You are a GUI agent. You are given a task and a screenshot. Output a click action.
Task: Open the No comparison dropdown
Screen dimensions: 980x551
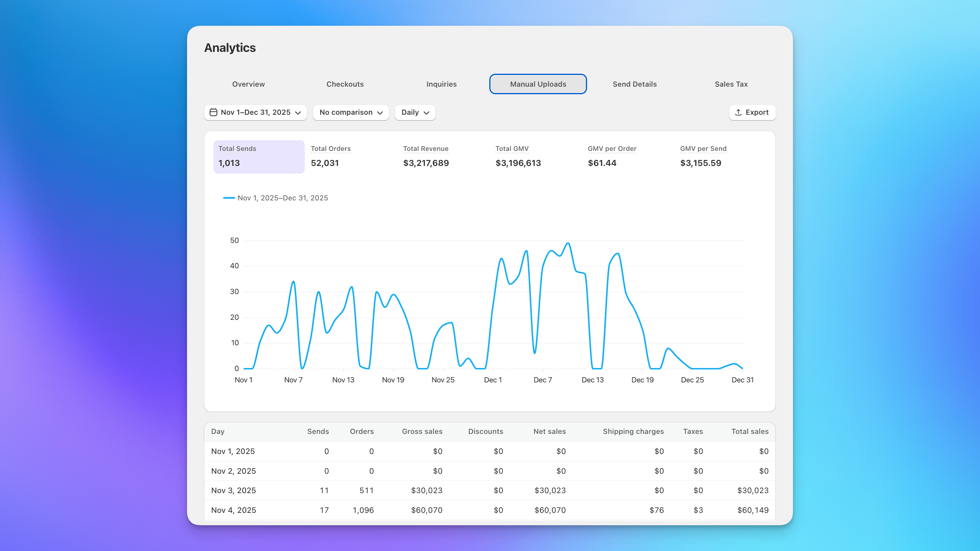(350, 112)
